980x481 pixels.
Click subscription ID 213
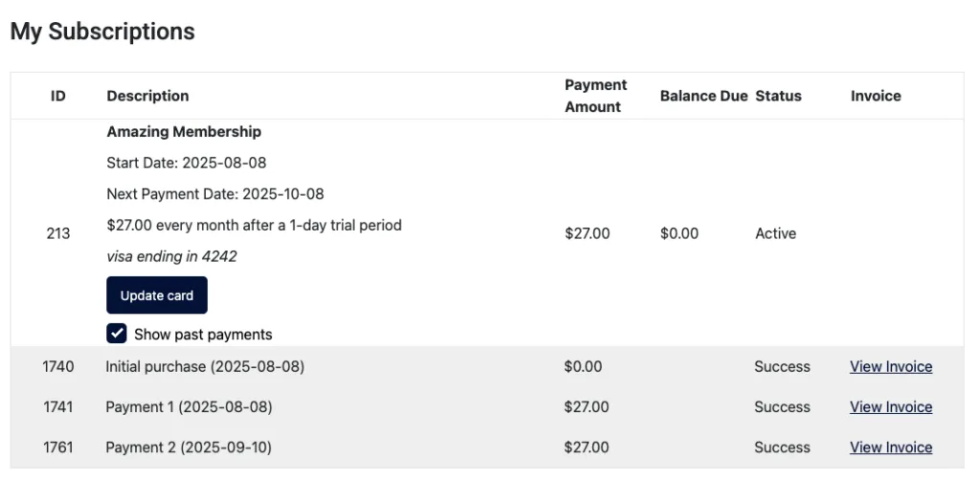click(x=58, y=233)
